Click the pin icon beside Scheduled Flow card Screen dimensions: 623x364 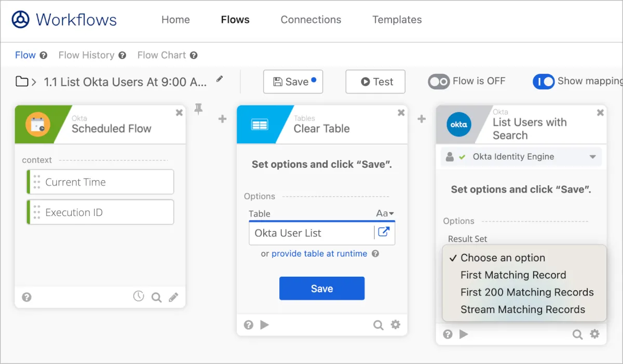tap(198, 109)
